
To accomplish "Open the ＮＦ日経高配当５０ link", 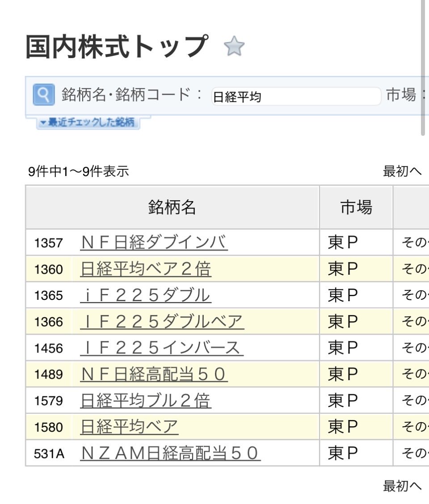I will (154, 374).
